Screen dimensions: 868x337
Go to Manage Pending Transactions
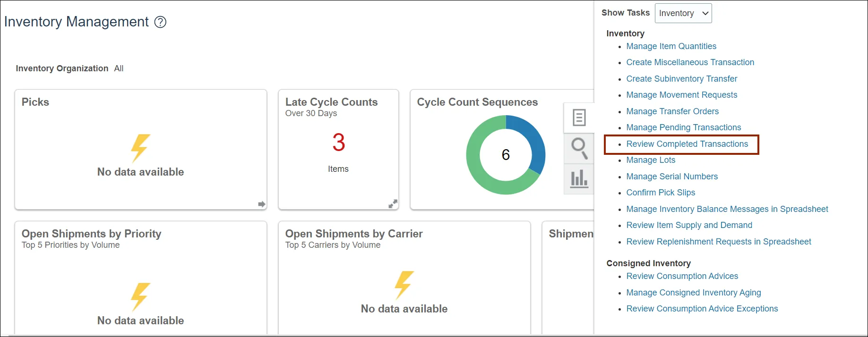click(683, 127)
